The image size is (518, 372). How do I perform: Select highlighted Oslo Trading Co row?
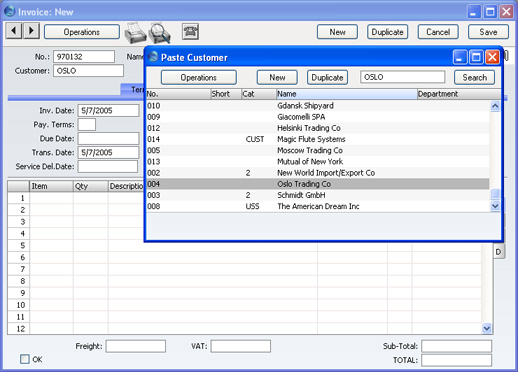click(318, 184)
